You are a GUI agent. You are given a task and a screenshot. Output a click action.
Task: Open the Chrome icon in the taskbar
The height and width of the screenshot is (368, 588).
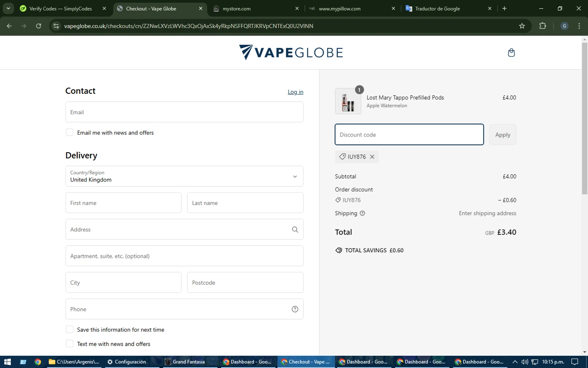38,362
